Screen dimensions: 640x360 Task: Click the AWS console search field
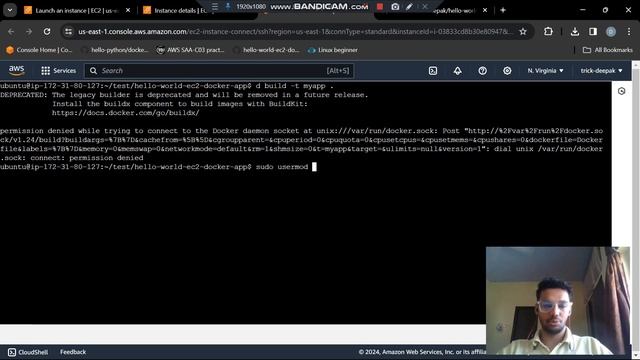(219, 71)
